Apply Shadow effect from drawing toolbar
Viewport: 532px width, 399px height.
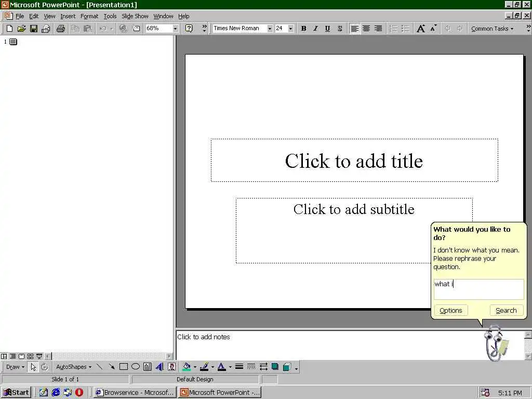point(275,367)
